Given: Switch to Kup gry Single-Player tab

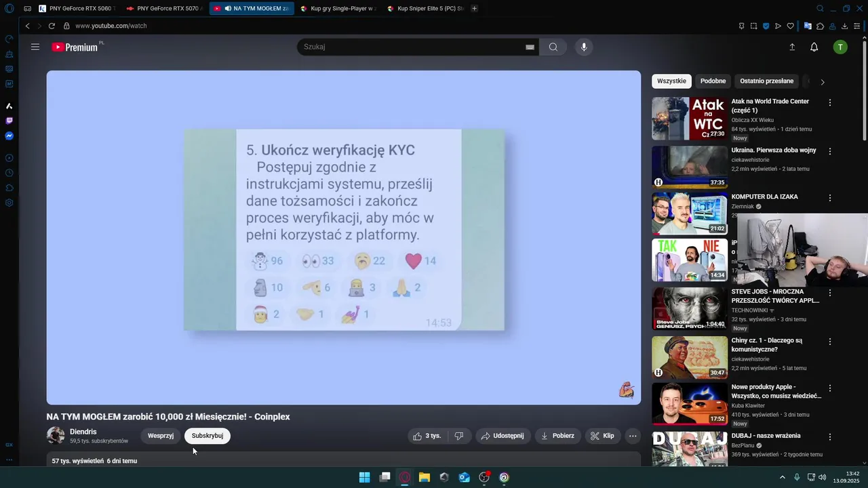Looking at the screenshot, I should pyautogui.click(x=338, y=9).
